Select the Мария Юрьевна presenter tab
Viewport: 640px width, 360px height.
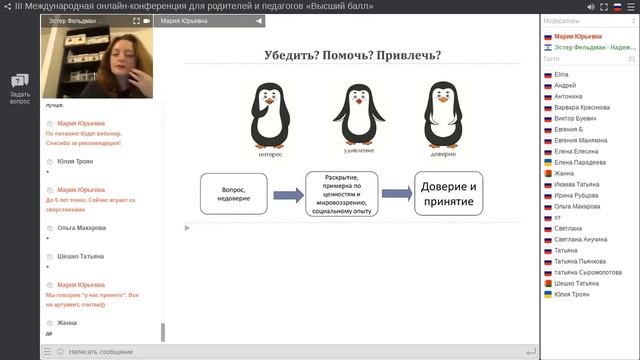(209, 21)
